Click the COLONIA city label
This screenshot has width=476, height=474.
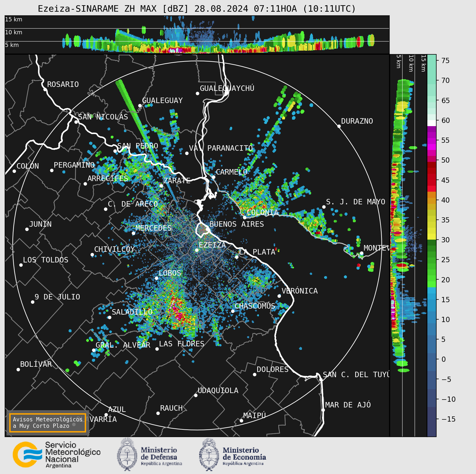[x=262, y=212]
